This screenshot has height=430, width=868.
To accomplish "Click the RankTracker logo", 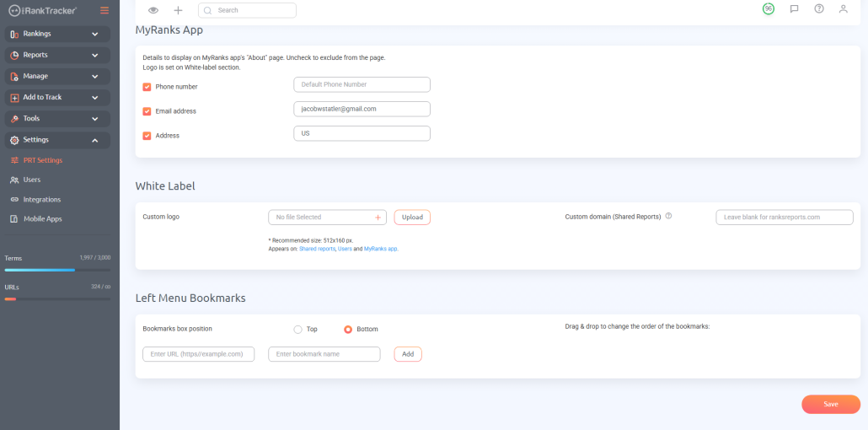I will [43, 10].
